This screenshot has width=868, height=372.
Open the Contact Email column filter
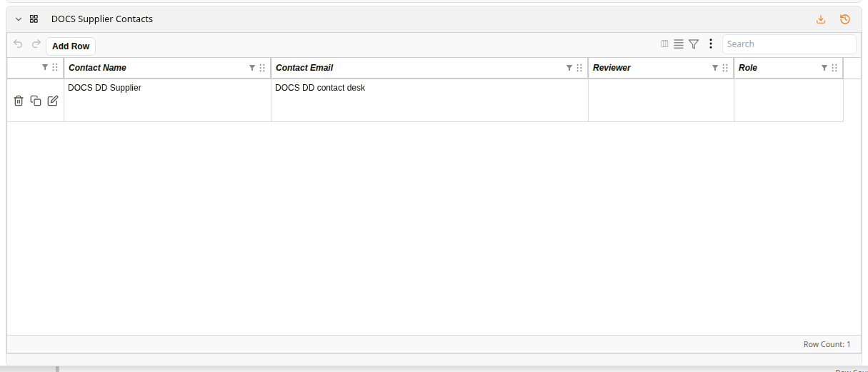[x=569, y=68]
